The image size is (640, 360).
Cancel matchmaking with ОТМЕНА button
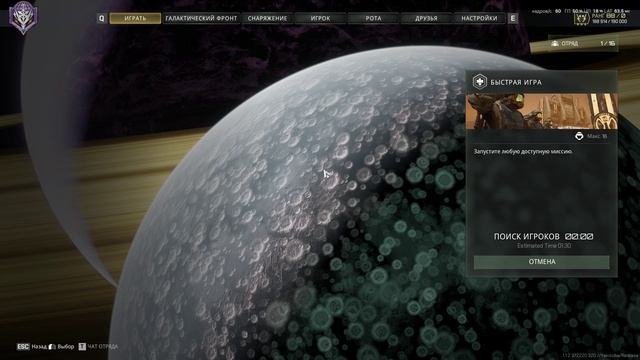542,262
